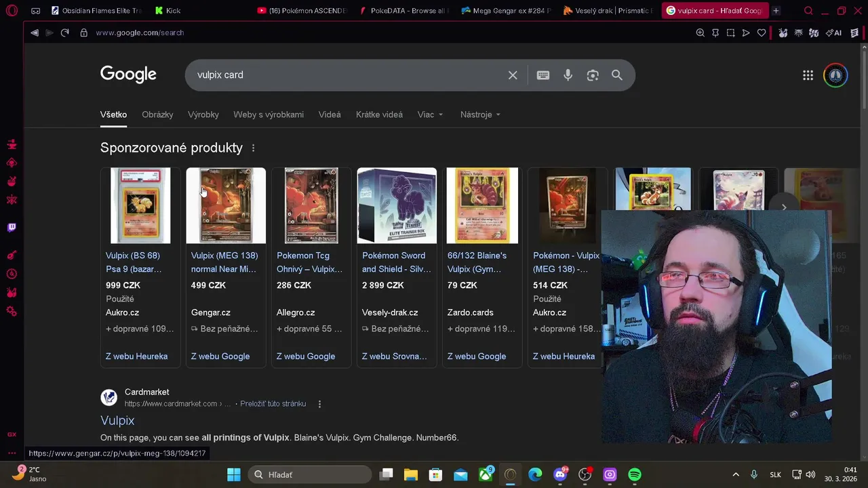Clear the Google search box text
This screenshot has width=868, height=488.
click(513, 75)
